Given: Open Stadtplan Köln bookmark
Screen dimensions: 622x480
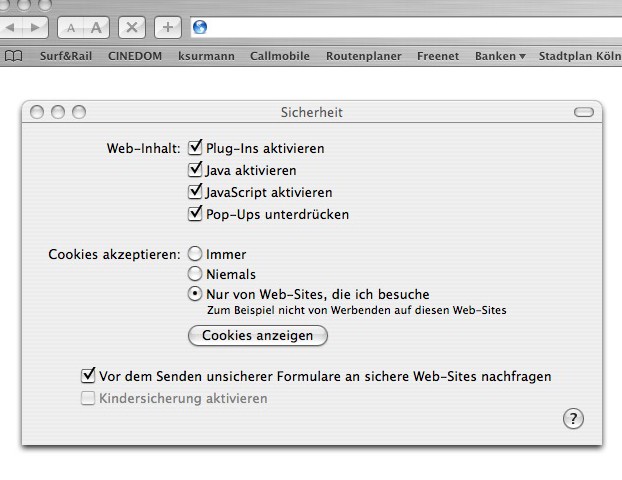Looking at the screenshot, I should (x=580, y=56).
